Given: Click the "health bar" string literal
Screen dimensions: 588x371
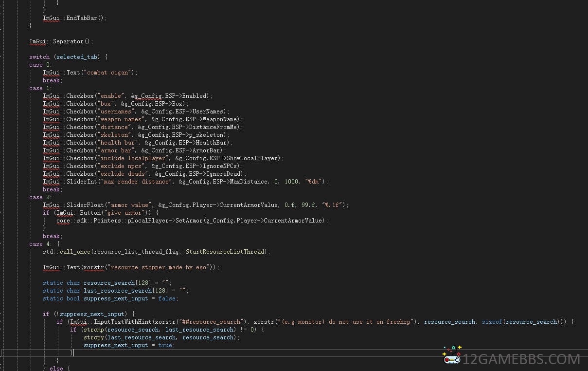Looking at the screenshot, I should click(x=118, y=143).
